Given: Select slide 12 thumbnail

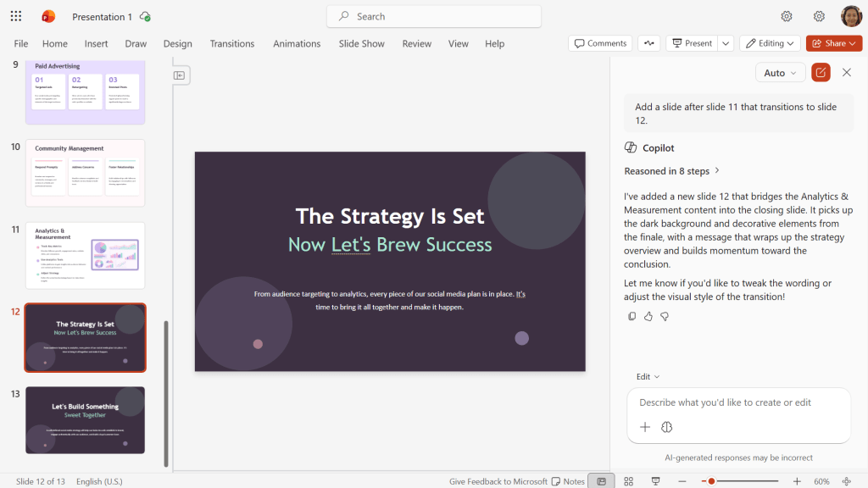Looking at the screenshot, I should point(86,337).
